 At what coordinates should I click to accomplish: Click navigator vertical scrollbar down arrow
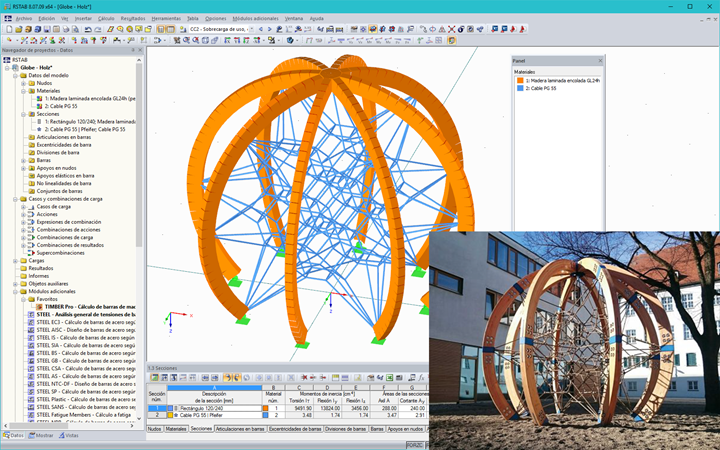tap(139, 419)
